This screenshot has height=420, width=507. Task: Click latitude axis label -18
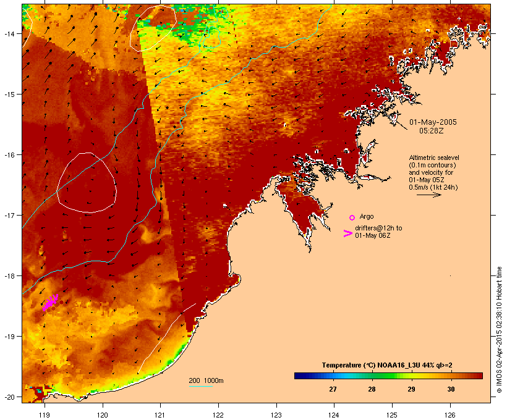coord(9,275)
